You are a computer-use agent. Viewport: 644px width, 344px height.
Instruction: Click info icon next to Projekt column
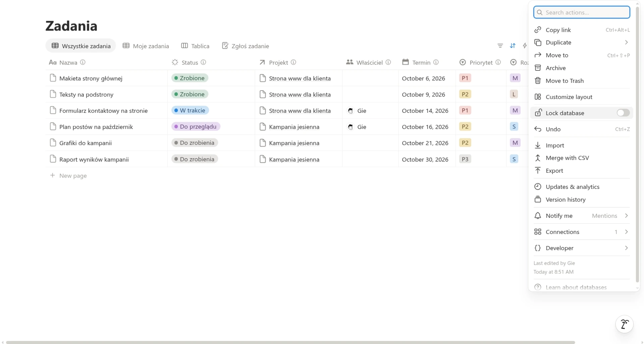(293, 62)
